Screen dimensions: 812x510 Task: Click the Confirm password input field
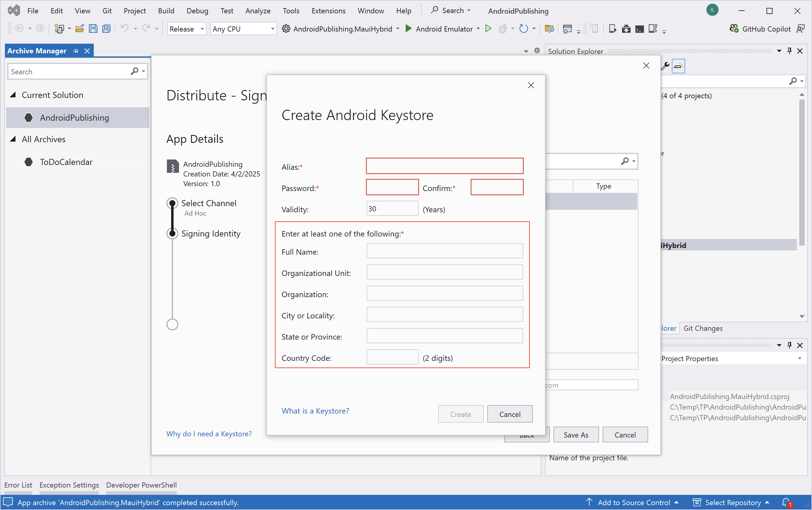497,187
